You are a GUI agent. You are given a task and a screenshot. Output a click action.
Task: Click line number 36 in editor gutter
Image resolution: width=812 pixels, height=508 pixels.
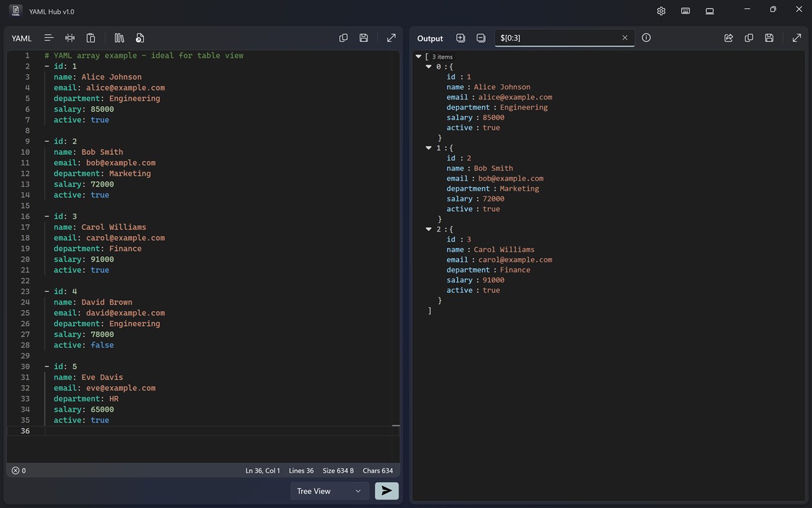[x=25, y=431]
